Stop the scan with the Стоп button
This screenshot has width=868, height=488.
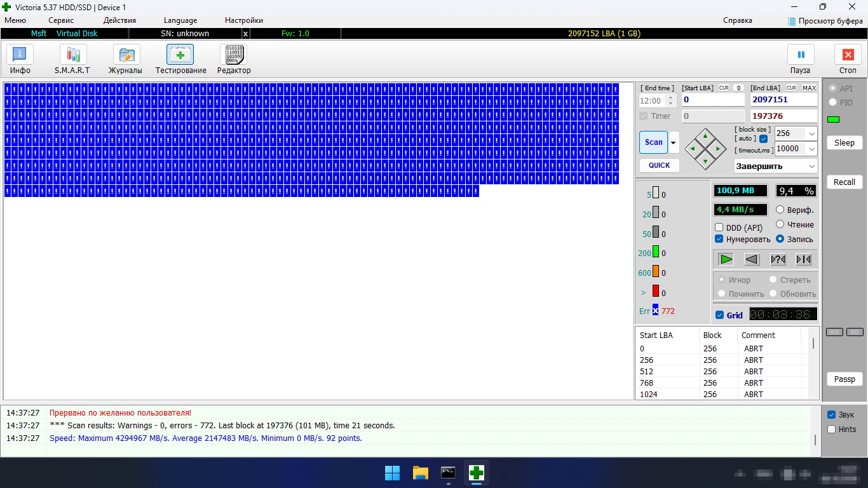848,60
